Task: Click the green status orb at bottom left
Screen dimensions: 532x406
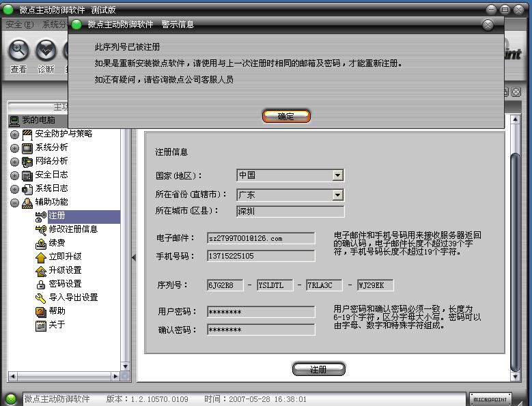Action: point(11,399)
